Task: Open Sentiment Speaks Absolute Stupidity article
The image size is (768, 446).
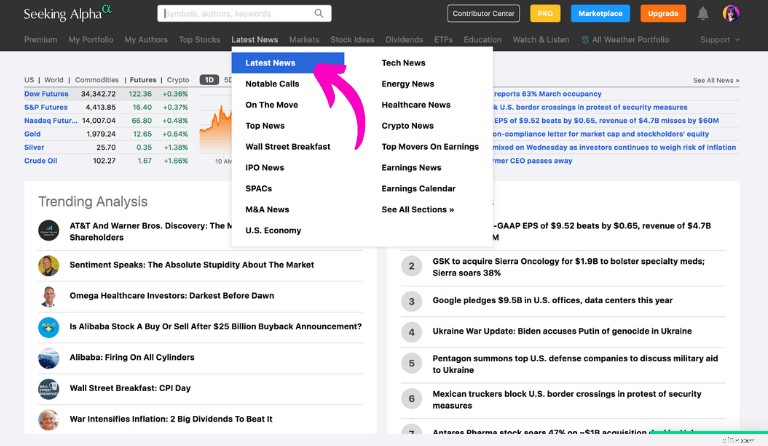Action: point(192,265)
